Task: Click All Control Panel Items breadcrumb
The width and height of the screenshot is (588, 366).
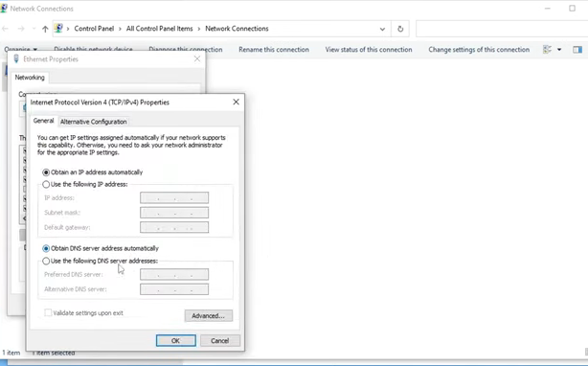Action: 159,29
